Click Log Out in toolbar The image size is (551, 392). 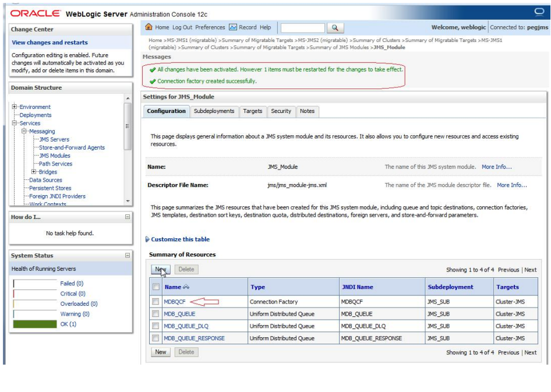click(x=182, y=27)
